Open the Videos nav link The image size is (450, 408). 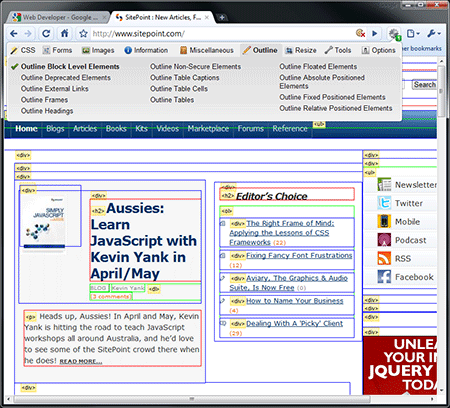[167, 129]
